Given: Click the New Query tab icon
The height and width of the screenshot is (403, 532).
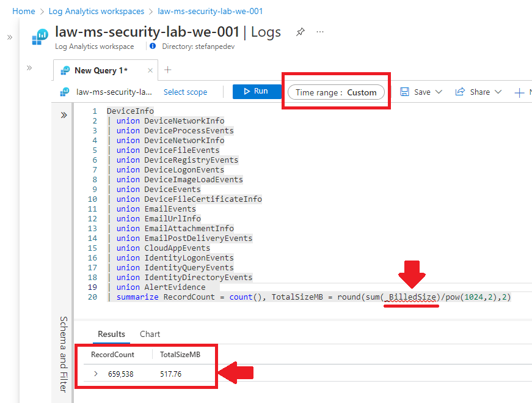Looking at the screenshot, I should point(65,70).
